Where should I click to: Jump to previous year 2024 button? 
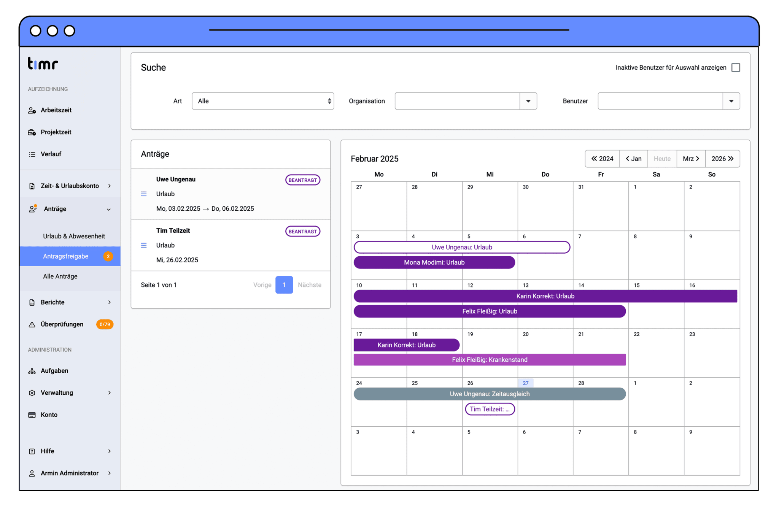[602, 159]
